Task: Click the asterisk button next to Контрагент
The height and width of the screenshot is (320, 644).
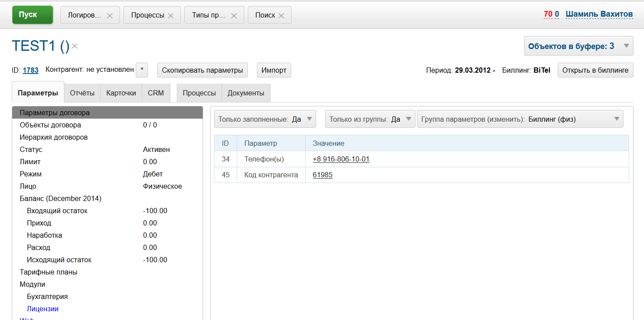Action: (142, 70)
